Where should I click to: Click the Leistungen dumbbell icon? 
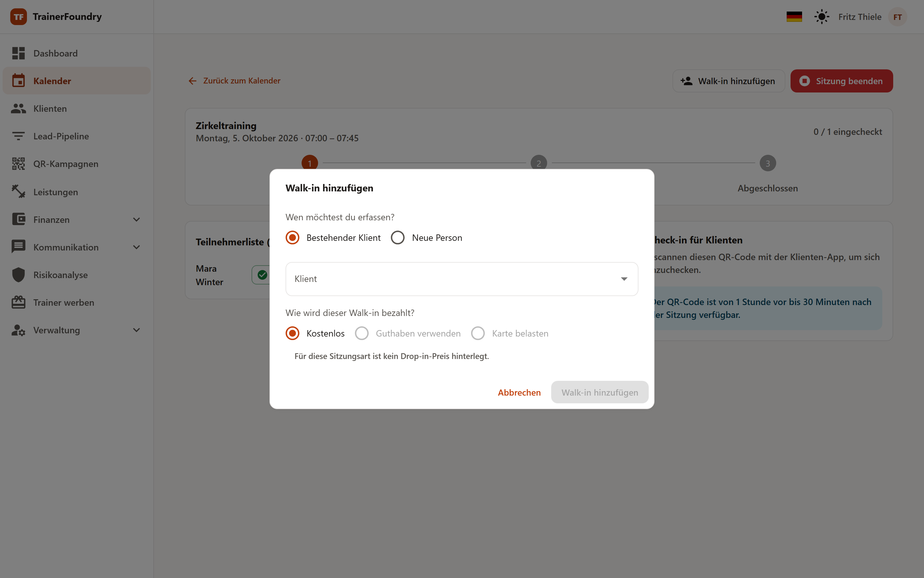pos(18,191)
